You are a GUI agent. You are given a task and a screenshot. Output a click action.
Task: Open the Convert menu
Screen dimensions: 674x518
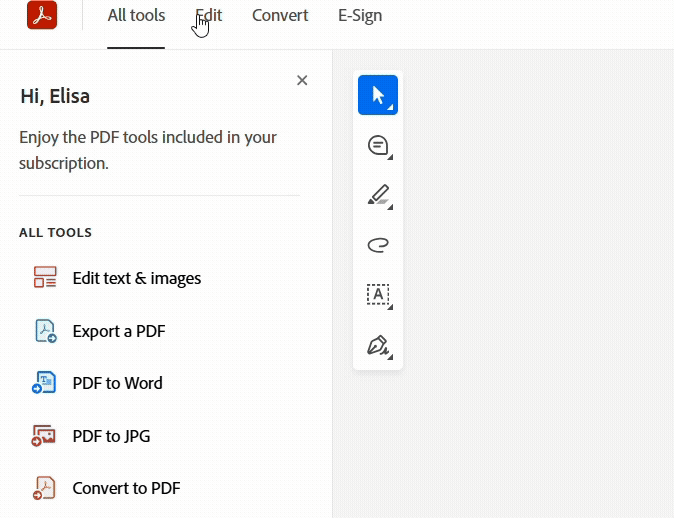[x=280, y=15]
